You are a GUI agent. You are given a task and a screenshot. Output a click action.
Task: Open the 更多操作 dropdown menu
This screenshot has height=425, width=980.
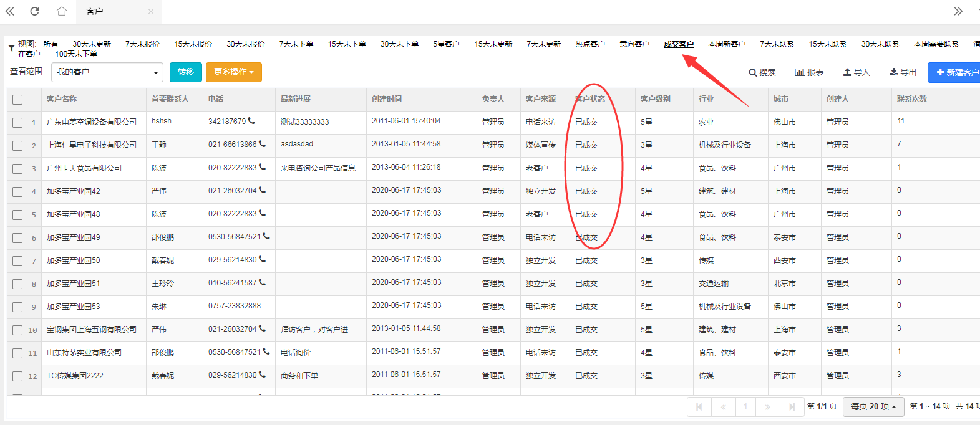[x=234, y=72]
